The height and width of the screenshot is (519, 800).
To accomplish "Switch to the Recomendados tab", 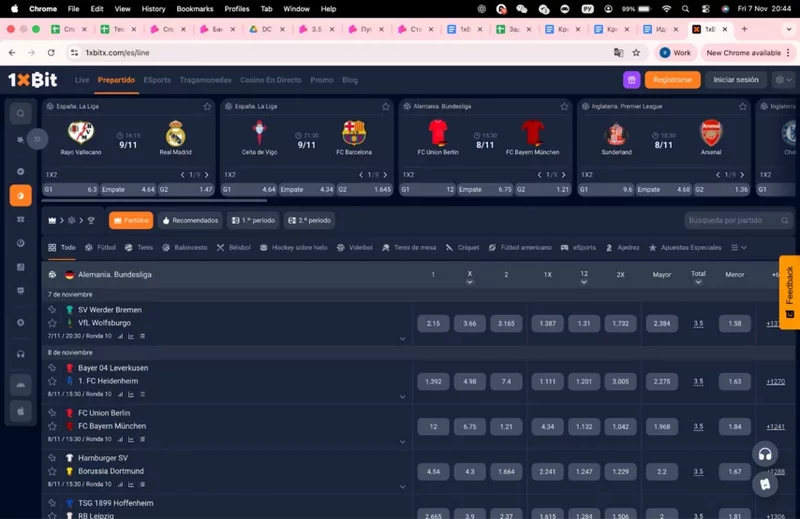I will coord(190,220).
